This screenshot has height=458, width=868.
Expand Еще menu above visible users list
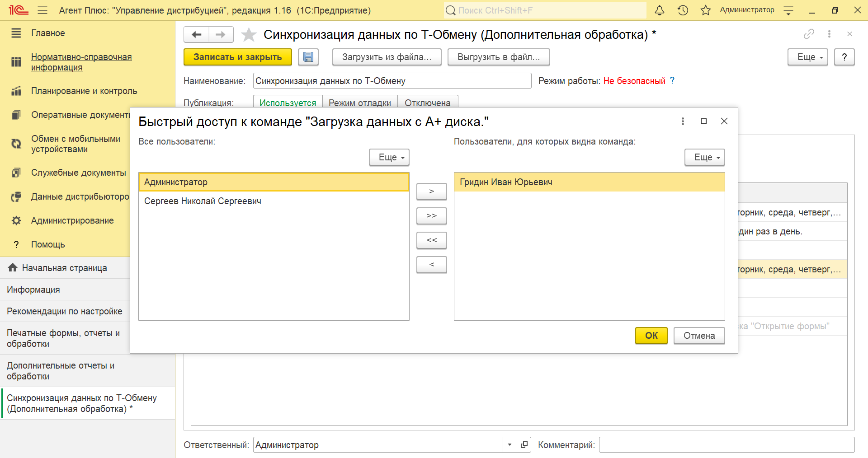(705, 157)
